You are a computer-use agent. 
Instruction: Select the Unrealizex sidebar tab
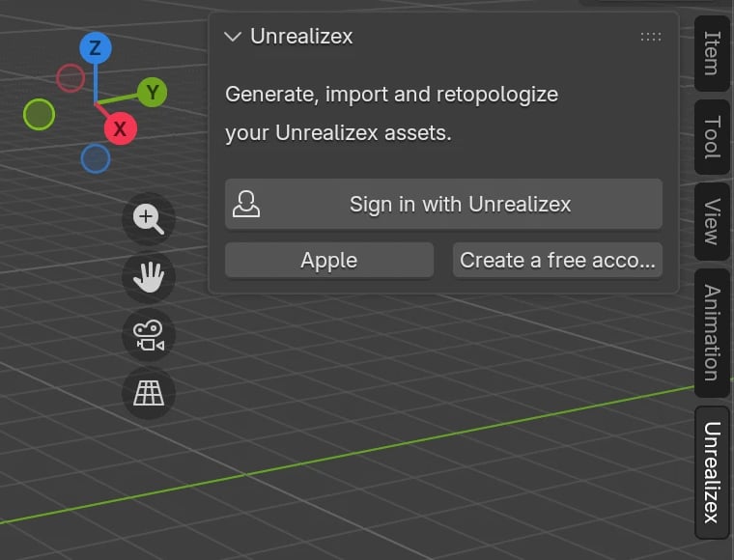[712, 472]
